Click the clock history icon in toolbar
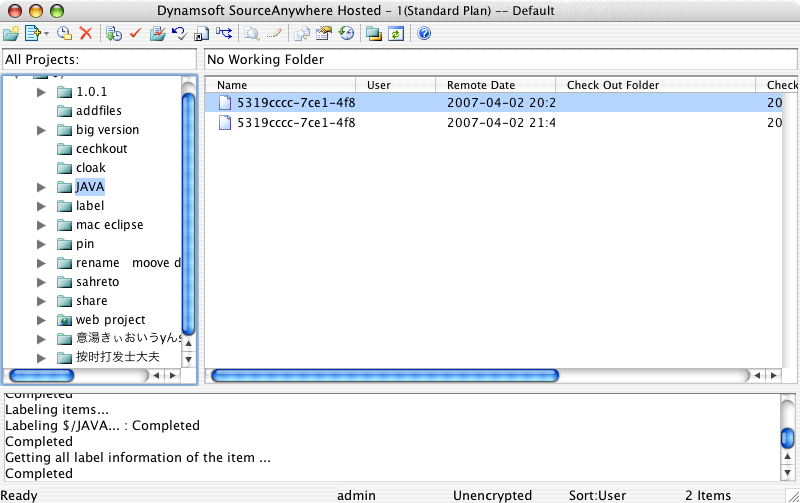Image resolution: width=800 pixels, height=503 pixels. point(347,33)
